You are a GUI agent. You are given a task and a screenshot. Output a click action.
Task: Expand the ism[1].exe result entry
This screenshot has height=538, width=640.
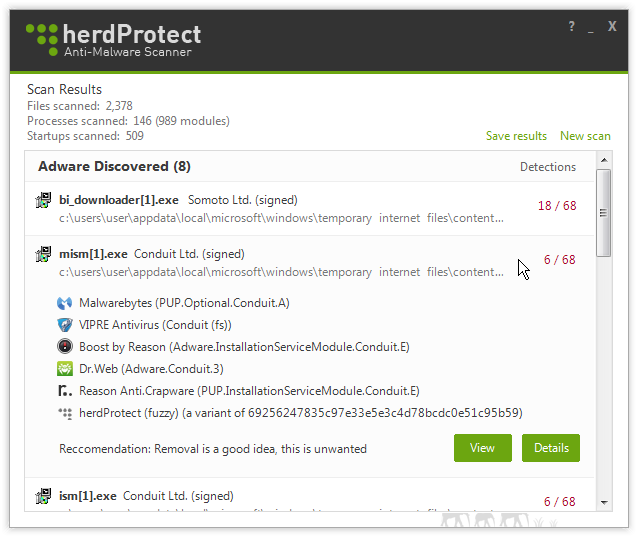coord(309,495)
